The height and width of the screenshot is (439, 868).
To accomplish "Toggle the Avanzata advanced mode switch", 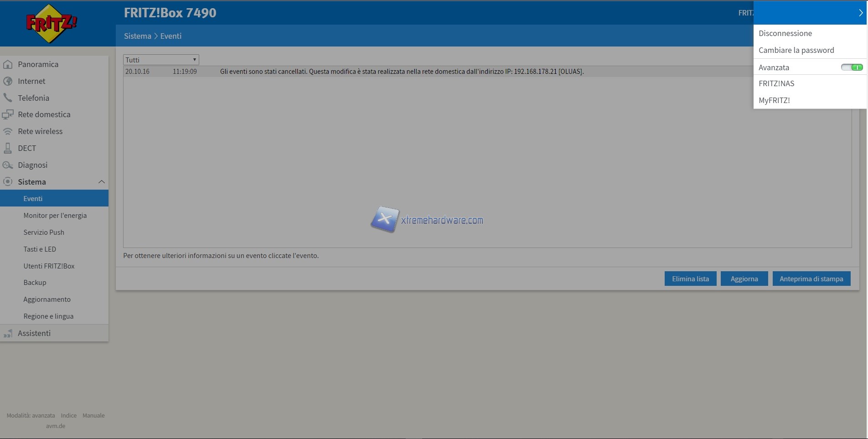I will click(852, 67).
